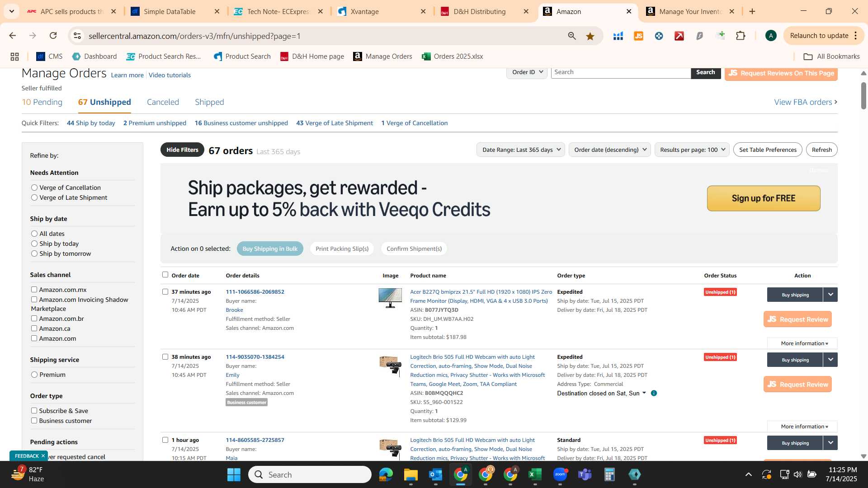Open the Order ID search type dropdown
Screen dimensions: 868x488
(x=527, y=72)
